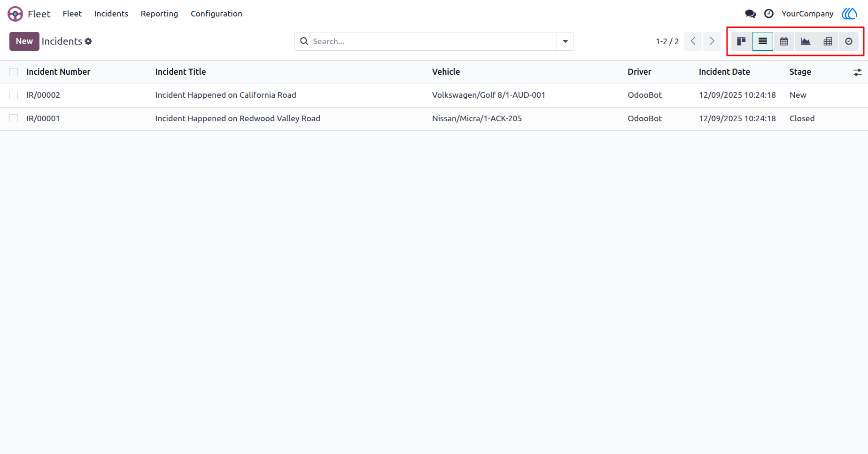
Task: Open the Incidents actions gear menu
Action: 88,41
